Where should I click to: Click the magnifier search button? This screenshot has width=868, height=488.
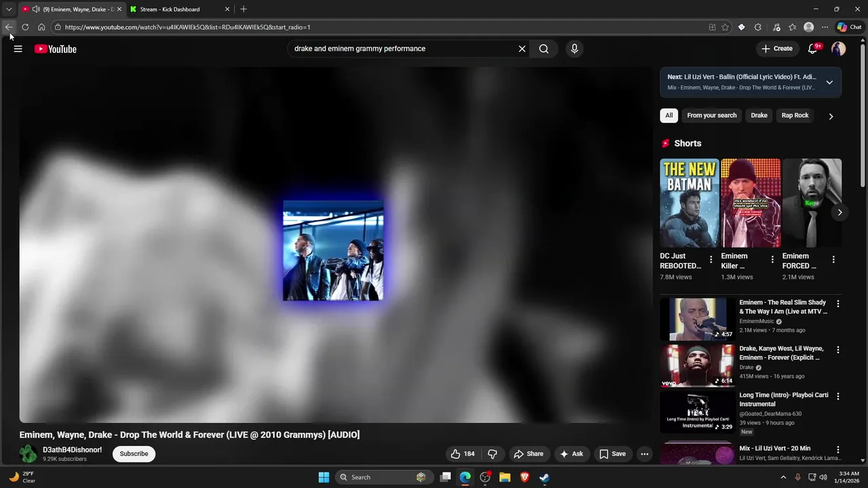[544, 49]
